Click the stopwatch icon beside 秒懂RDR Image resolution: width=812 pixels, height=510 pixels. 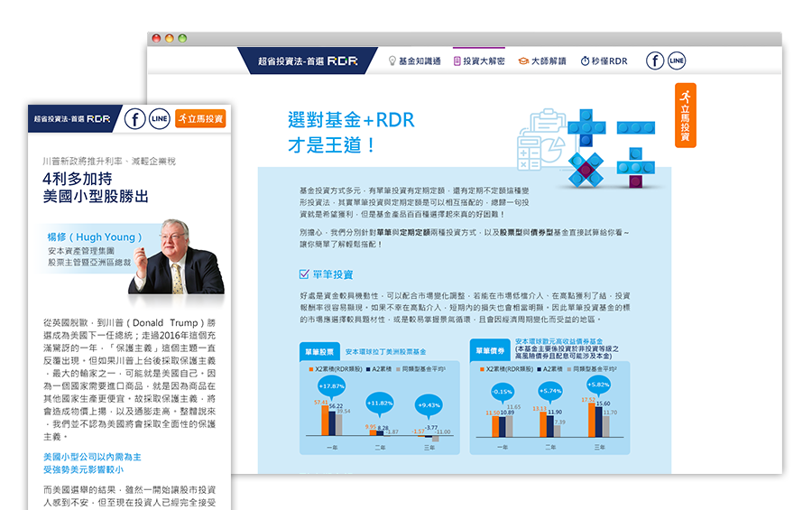585,61
